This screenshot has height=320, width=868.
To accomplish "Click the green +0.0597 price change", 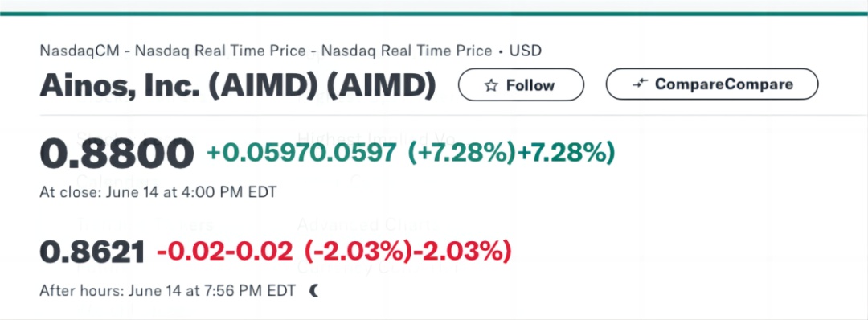I will [x=301, y=153].
